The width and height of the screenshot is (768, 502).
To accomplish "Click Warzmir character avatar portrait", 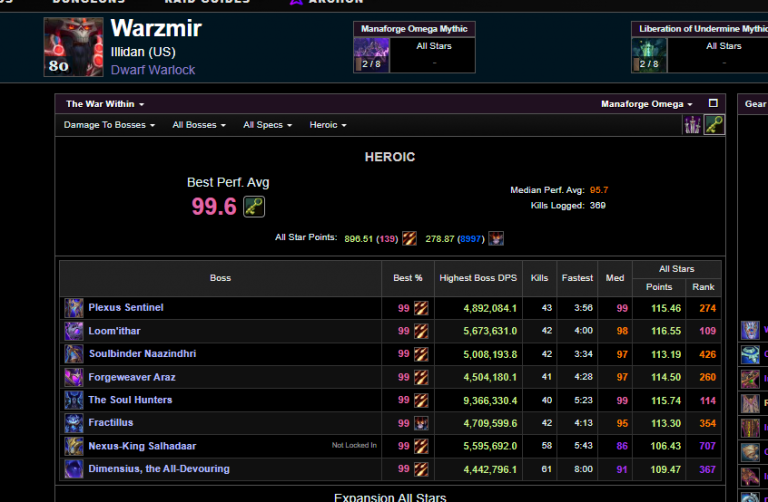I will pos(73,47).
